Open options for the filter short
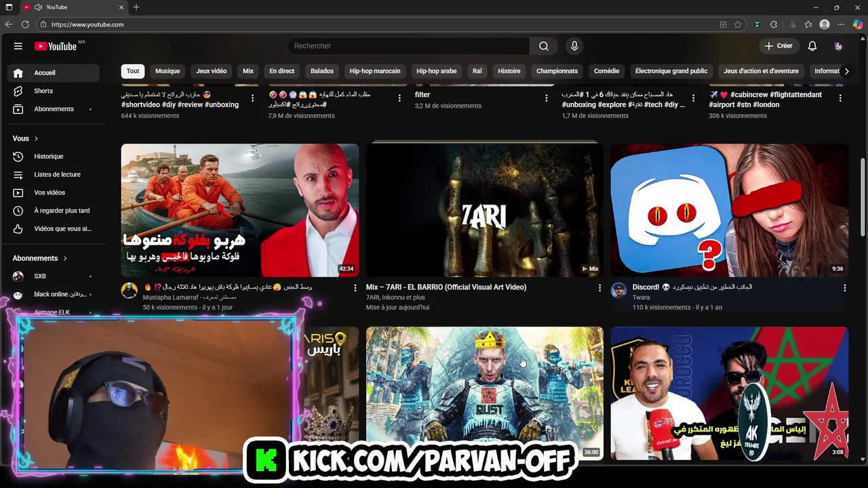This screenshot has height=488, width=868. [x=546, y=98]
